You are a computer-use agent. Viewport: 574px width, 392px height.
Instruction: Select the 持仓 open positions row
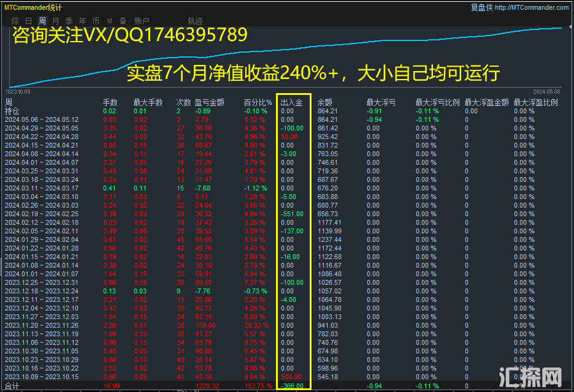[x=12, y=111]
